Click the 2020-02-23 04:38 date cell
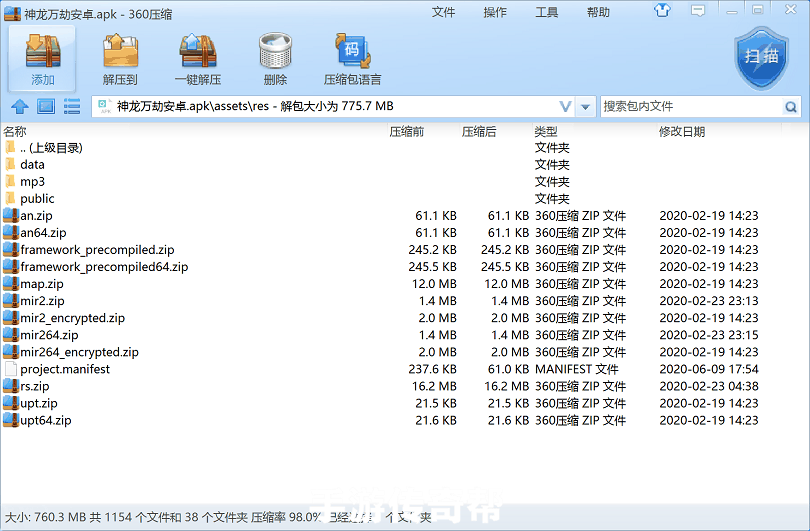 click(709, 386)
